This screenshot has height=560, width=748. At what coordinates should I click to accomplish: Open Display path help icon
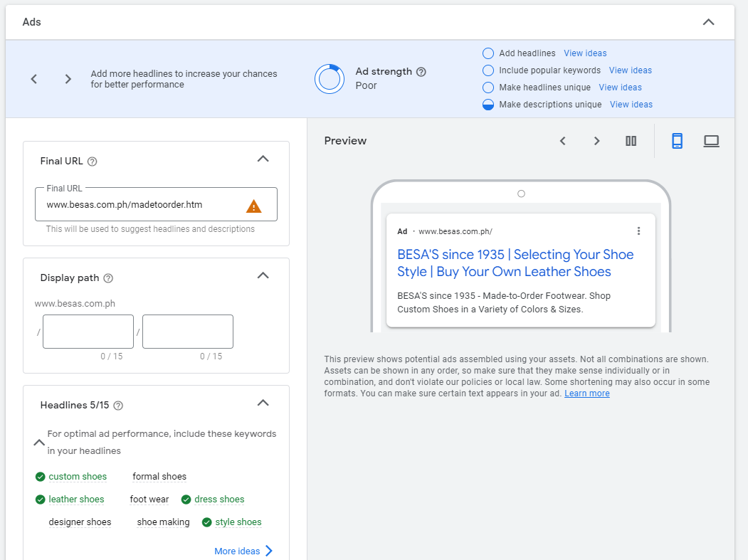click(108, 278)
